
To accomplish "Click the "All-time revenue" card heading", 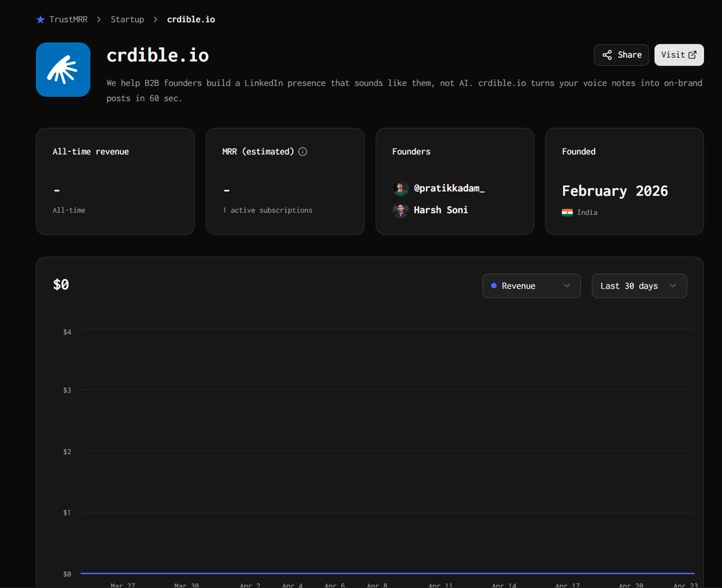I will pyautogui.click(x=91, y=152).
